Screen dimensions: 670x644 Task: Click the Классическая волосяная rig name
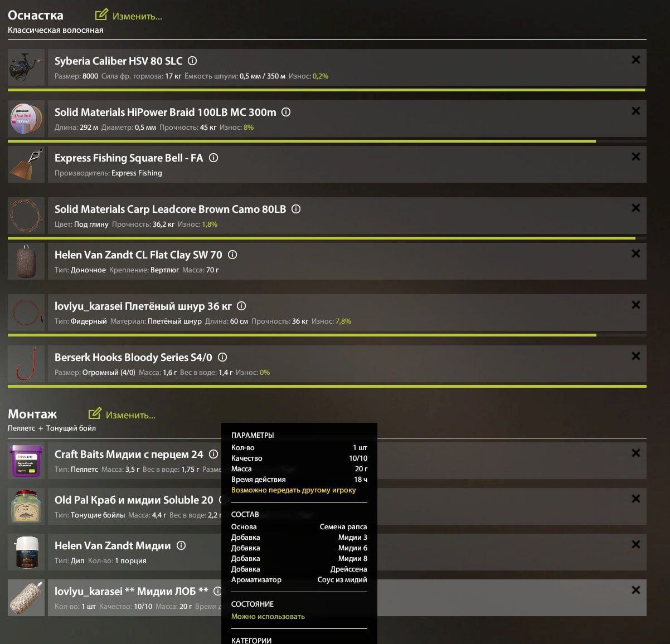(x=56, y=30)
